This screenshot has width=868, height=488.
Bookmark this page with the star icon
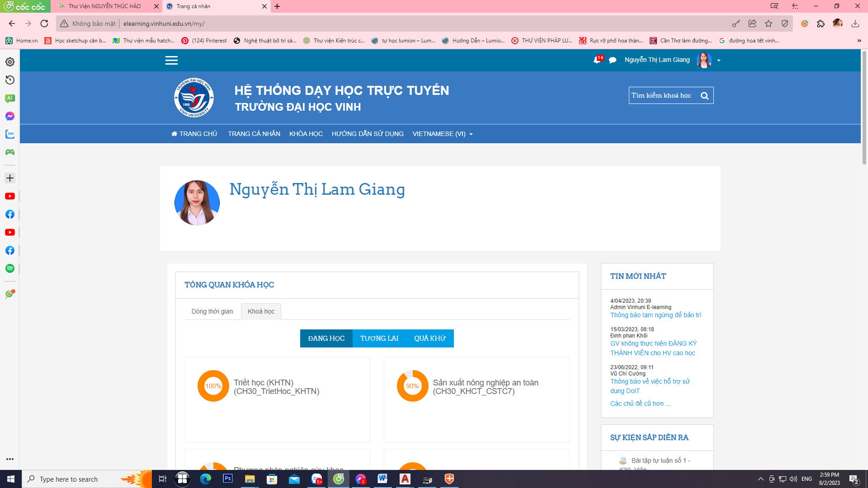coord(769,23)
